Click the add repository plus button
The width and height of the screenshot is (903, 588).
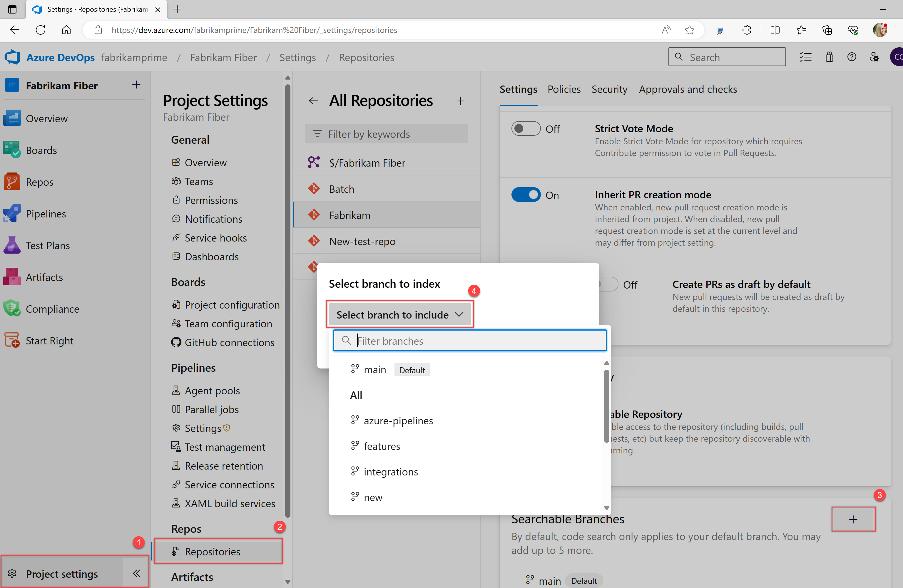point(461,100)
